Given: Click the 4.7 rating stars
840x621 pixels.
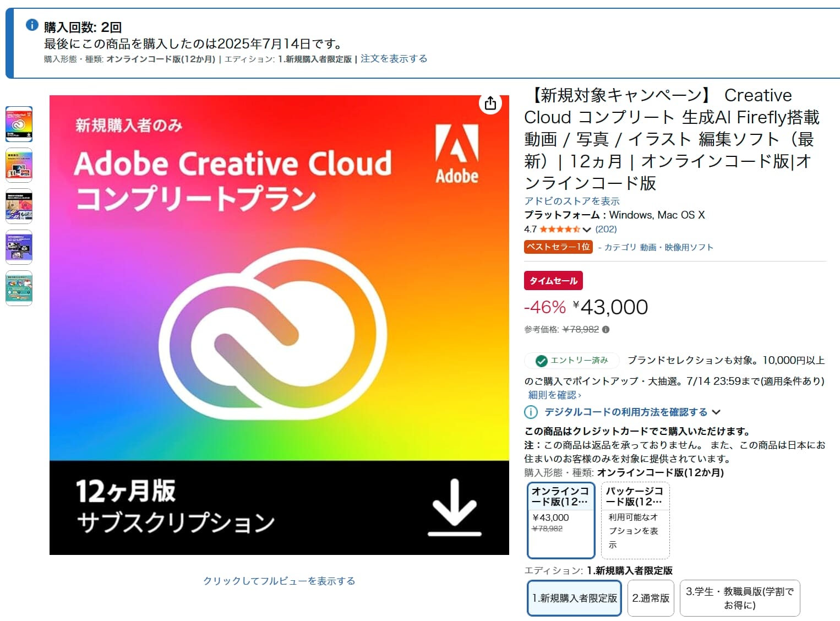Looking at the screenshot, I should point(560,230).
